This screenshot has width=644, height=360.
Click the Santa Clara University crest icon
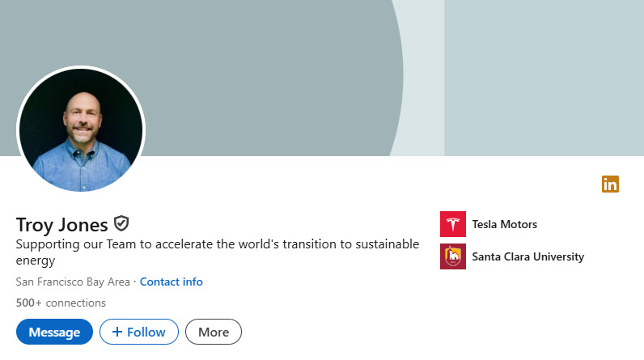point(453,256)
